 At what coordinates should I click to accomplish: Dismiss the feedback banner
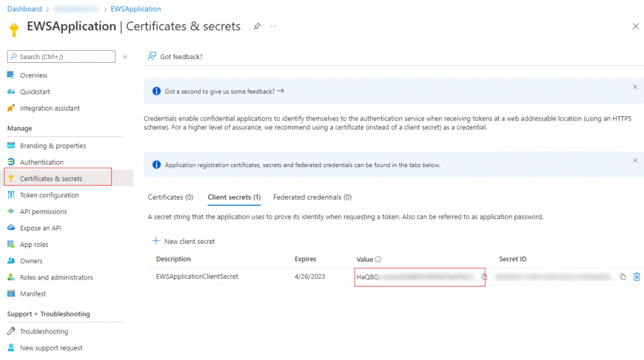tap(635, 87)
